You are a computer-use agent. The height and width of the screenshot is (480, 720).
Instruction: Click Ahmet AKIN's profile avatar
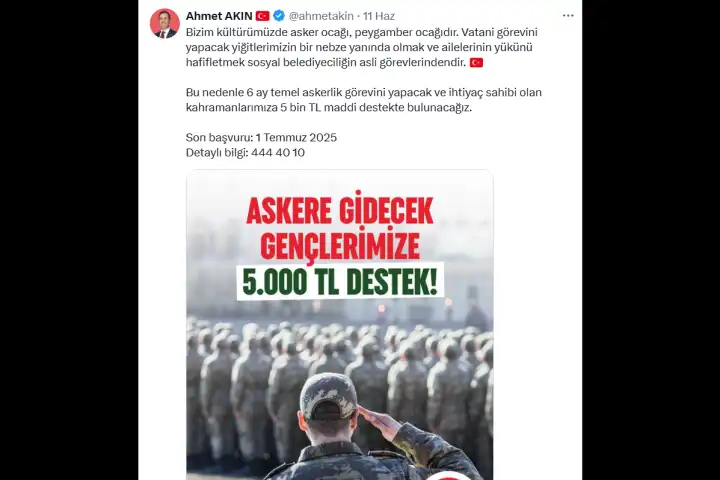click(x=164, y=23)
